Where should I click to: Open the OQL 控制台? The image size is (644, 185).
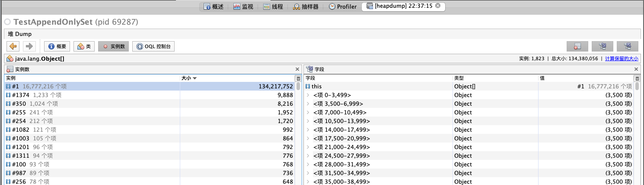pyautogui.click(x=153, y=46)
